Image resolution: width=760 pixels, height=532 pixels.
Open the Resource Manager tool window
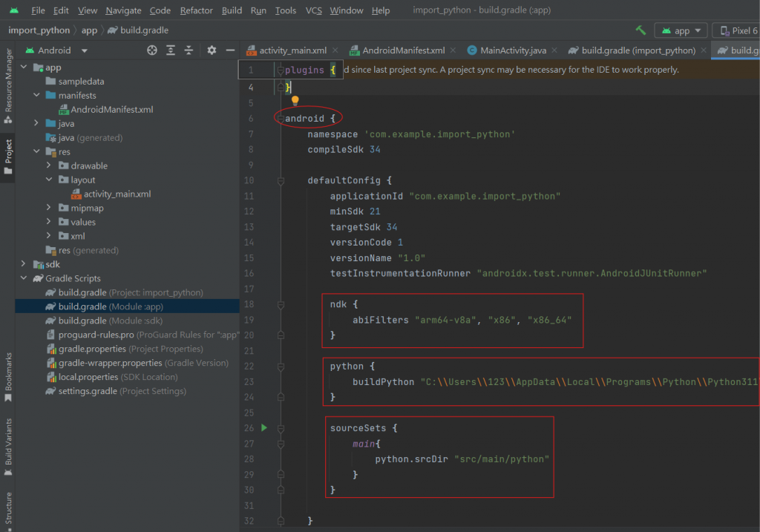tap(8, 86)
